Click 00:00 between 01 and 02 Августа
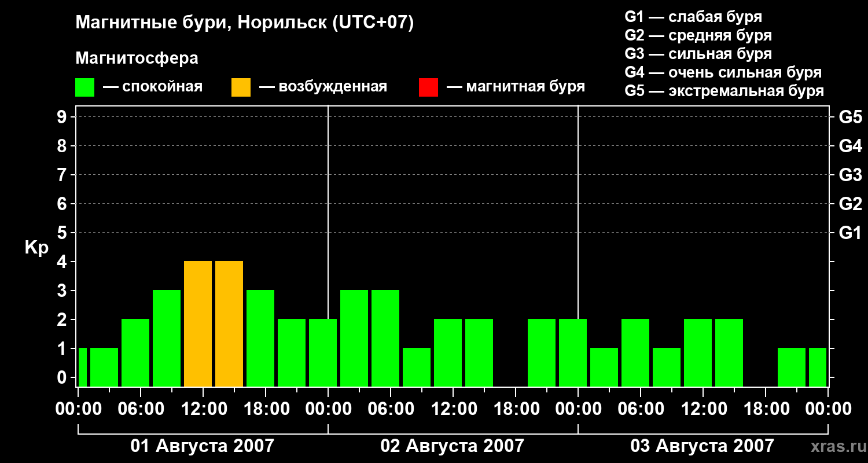 328,409
